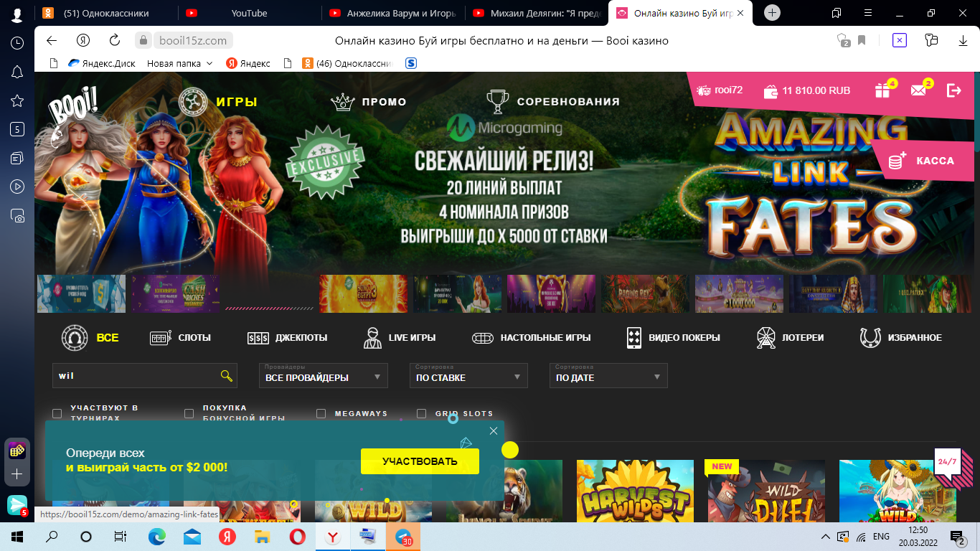Click the logout icon in casino header
This screenshot has width=980, height=551.
(x=954, y=90)
